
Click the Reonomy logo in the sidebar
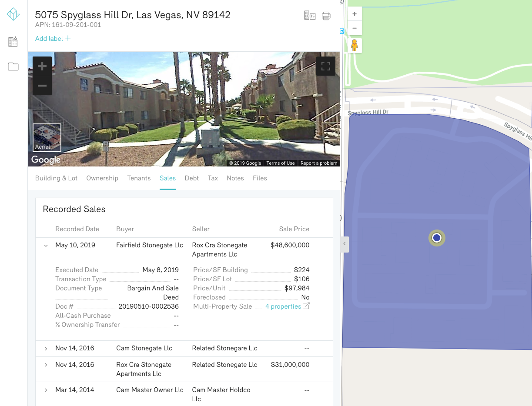[13, 13]
